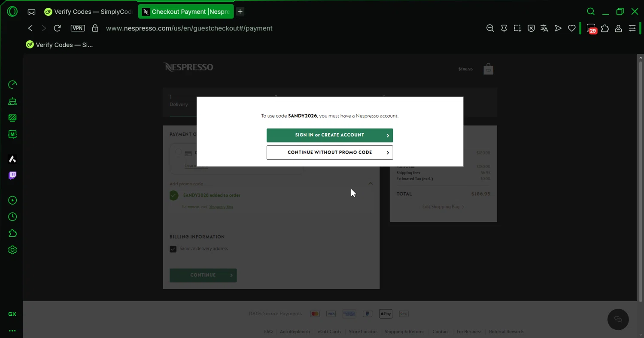Image resolution: width=644 pixels, height=338 pixels.
Task: Toggle the VPN badge in address bar
Action: click(78, 28)
